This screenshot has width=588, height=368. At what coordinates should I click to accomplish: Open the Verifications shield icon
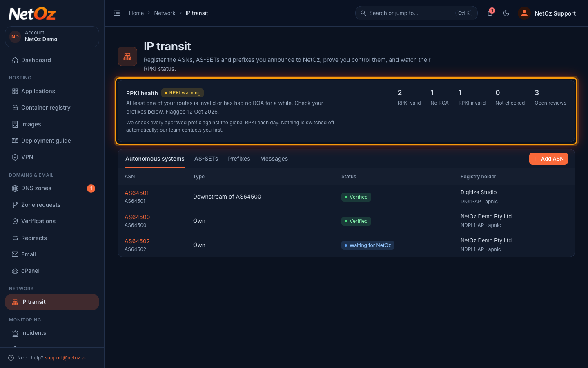[15, 221]
